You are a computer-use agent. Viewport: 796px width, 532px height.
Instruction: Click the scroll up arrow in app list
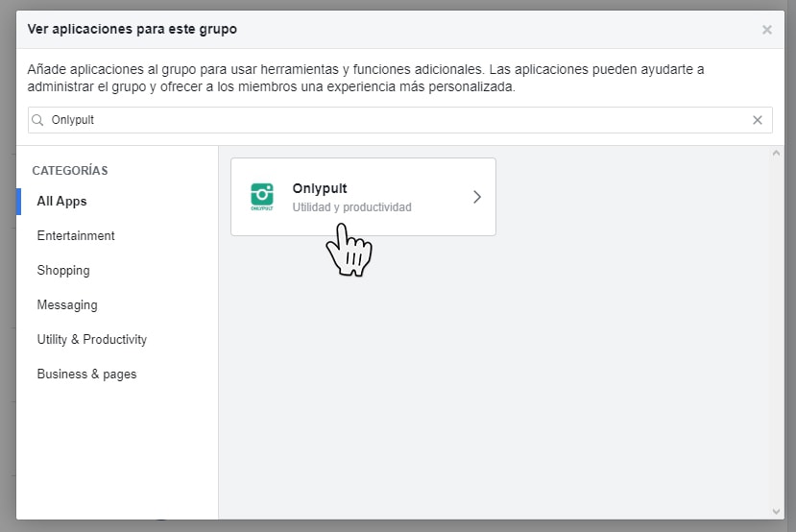(777, 154)
